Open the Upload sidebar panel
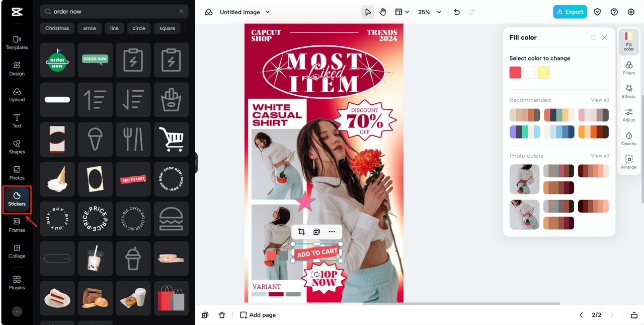The width and height of the screenshot is (644, 325). coord(17,95)
